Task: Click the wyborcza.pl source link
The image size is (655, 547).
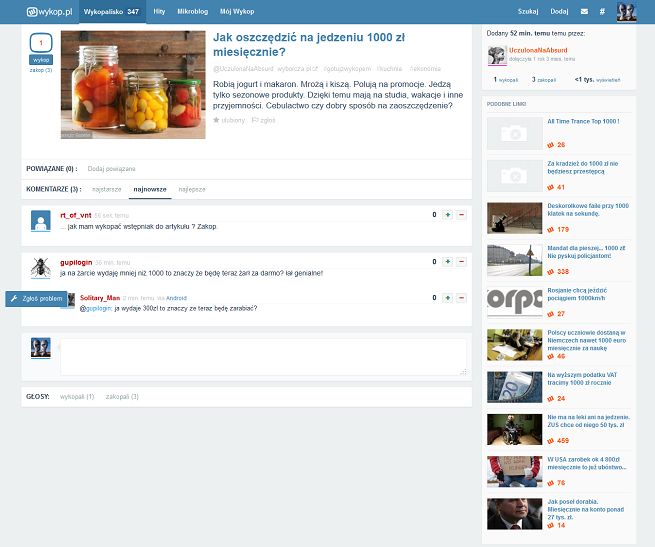Action: pos(297,69)
